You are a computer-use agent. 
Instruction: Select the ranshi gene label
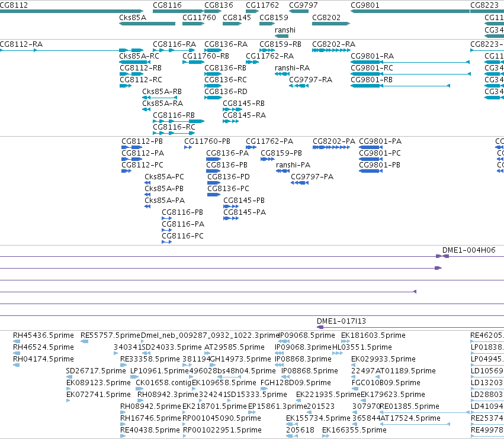[x=285, y=30]
